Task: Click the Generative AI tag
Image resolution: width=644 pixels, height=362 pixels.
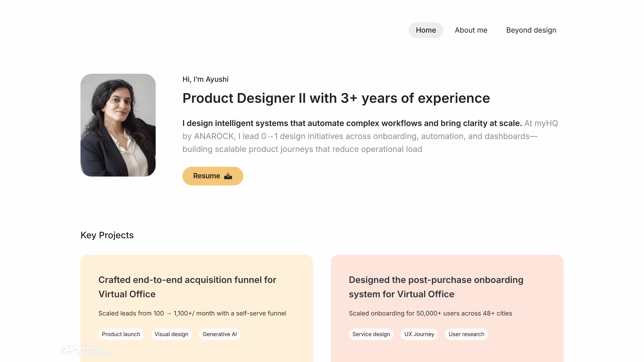Action: [219, 334]
